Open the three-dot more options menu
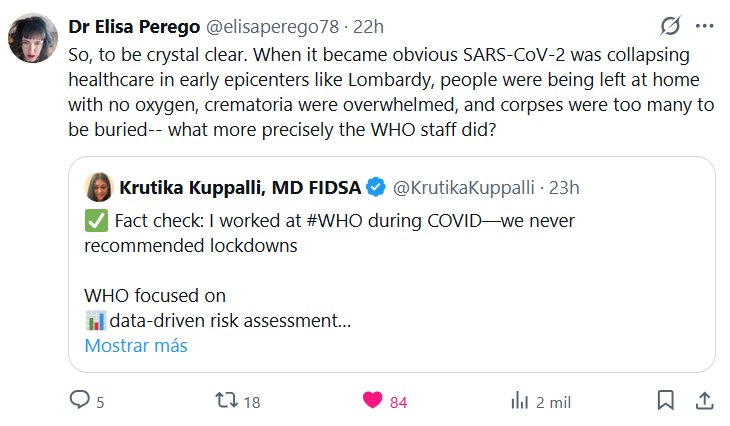The image size is (730, 426). click(x=705, y=25)
